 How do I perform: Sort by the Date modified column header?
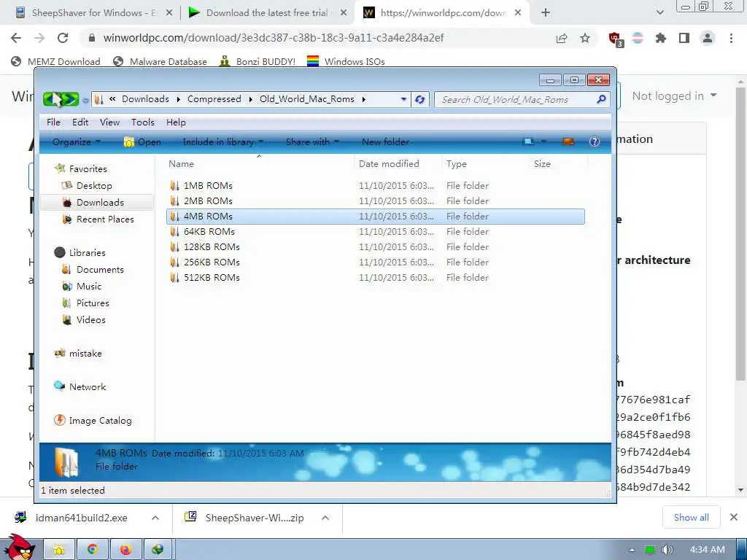(x=389, y=164)
